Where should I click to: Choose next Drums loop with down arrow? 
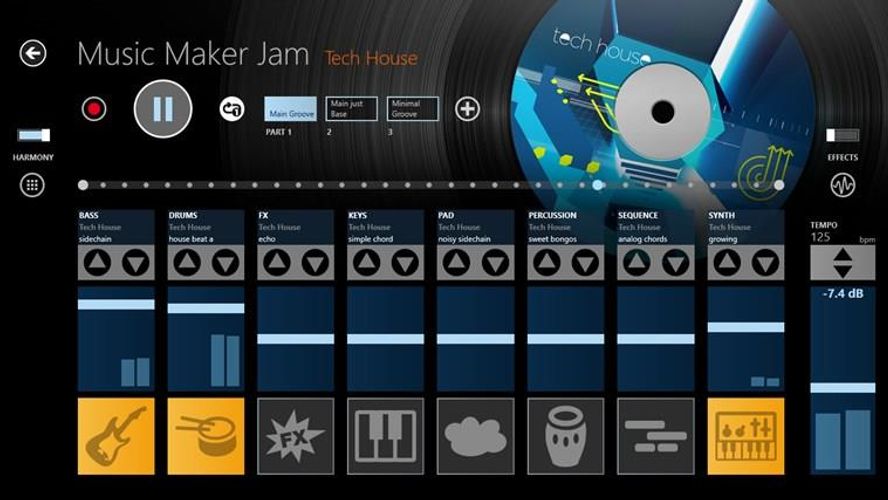pyautogui.click(x=225, y=263)
